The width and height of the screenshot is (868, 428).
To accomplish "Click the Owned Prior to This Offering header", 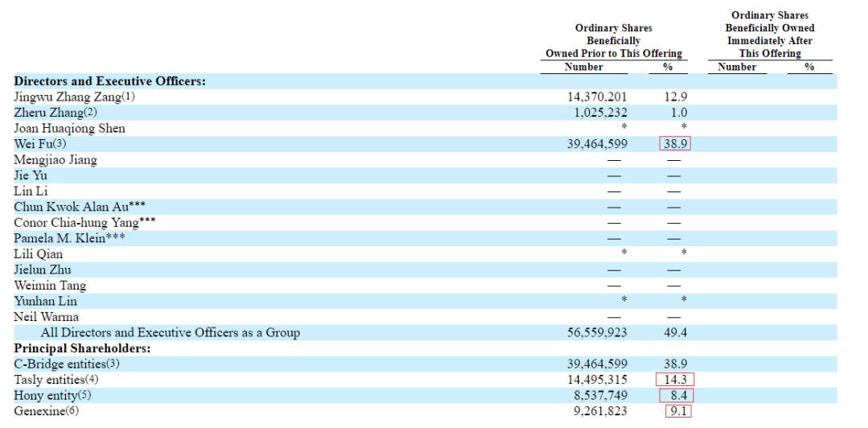I will [x=613, y=53].
